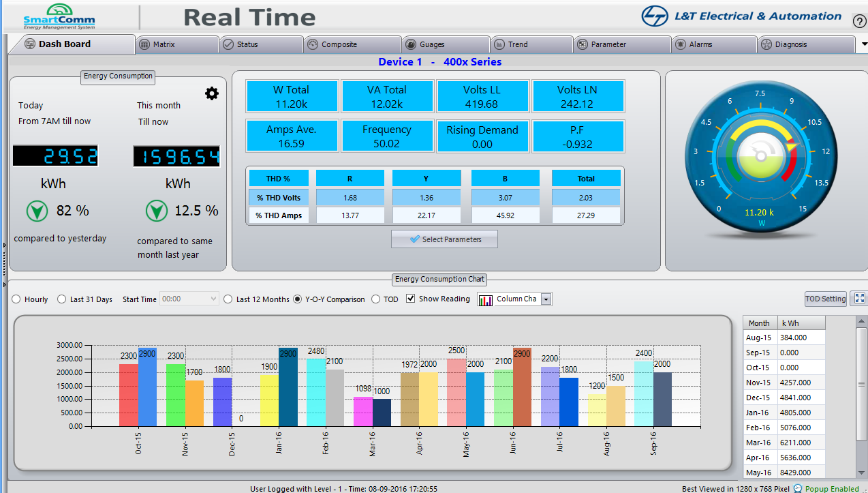The height and width of the screenshot is (493, 868).
Task: Click the green arrow beside 12.5 %
Action: [157, 211]
